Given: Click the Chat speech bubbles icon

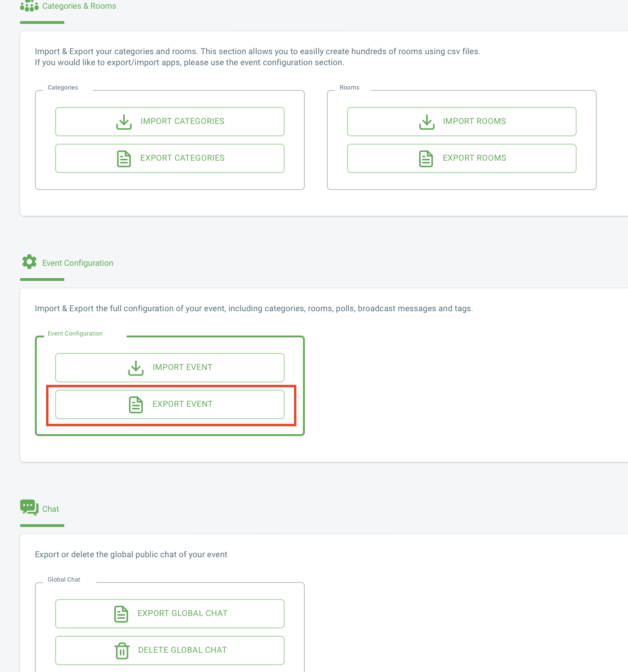Looking at the screenshot, I should [x=29, y=508].
